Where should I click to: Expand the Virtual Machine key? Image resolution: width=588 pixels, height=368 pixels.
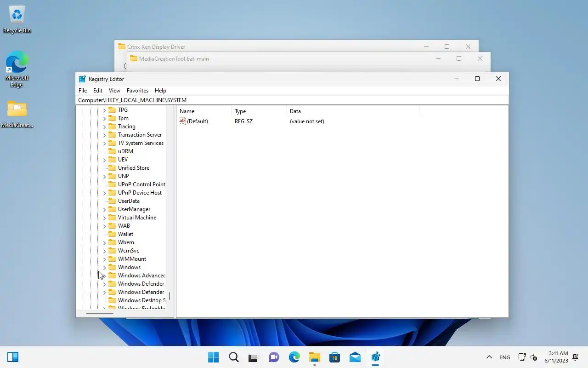(104, 218)
